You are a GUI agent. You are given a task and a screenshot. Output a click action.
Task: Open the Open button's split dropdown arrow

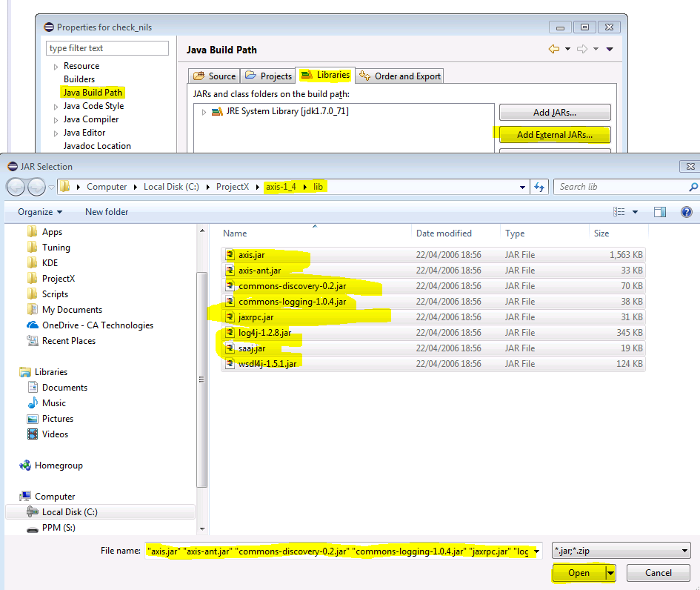point(610,573)
